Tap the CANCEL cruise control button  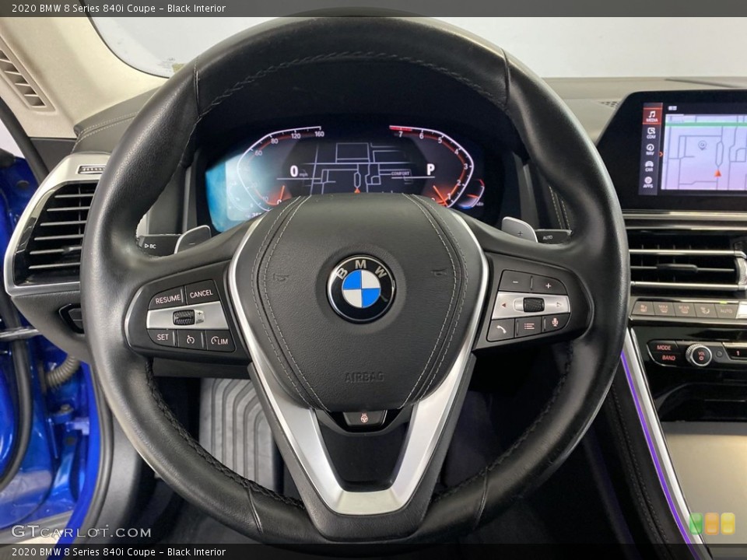tap(201, 293)
